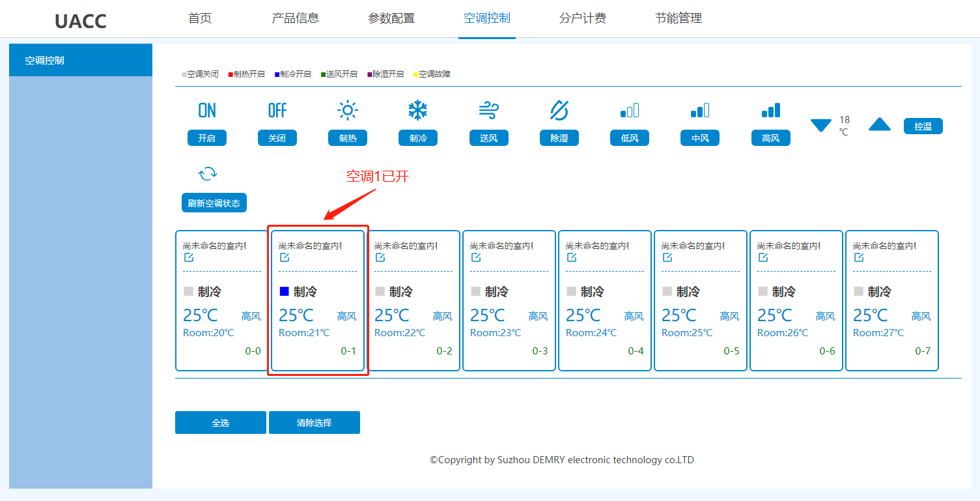Click the down arrow to lower temperature
Image resolution: width=980 pixels, height=501 pixels.
pos(821,125)
